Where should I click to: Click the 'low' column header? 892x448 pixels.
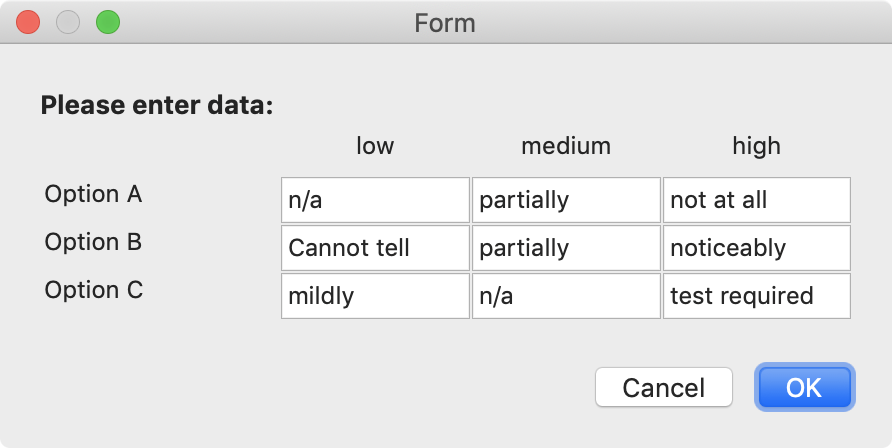375,146
